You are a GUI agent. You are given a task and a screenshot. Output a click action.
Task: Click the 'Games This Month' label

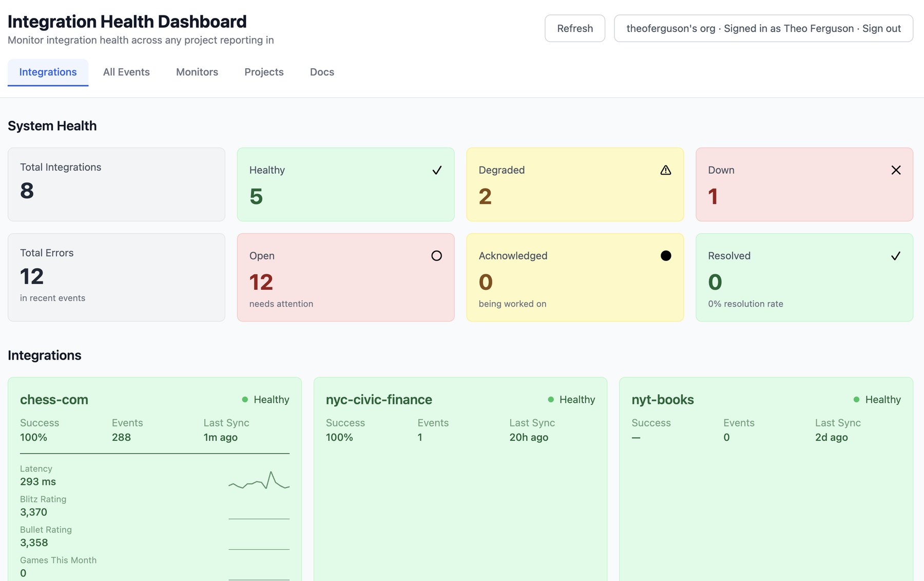tap(58, 560)
